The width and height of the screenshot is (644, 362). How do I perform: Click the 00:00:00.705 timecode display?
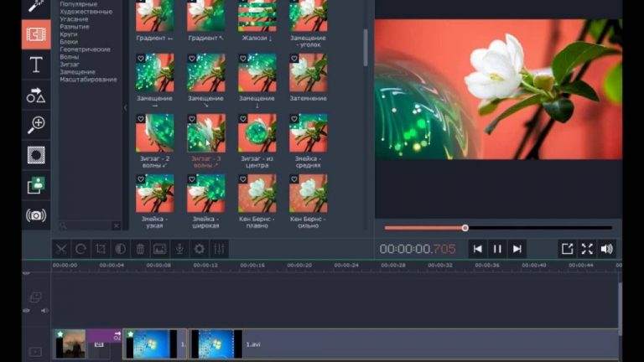tap(418, 249)
